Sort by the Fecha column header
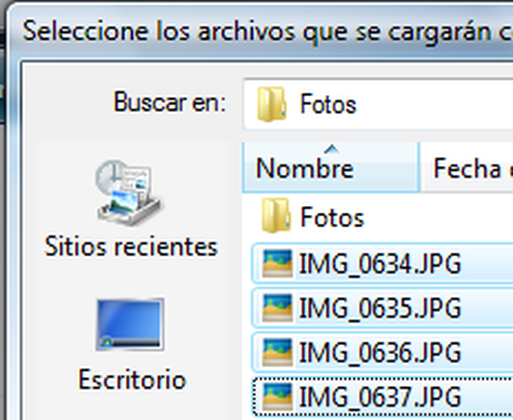This screenshot has width=513, height=420. click(x=467, y=168)
